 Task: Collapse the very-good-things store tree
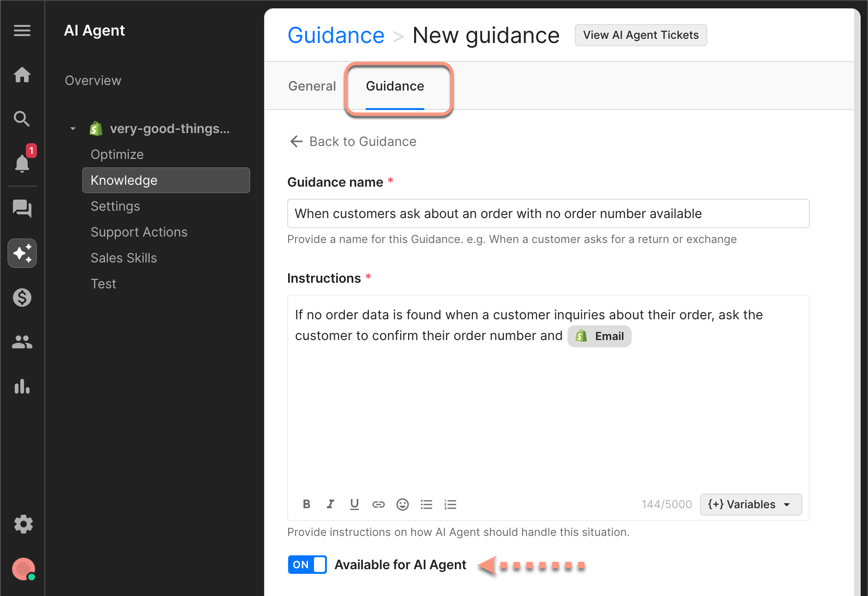tap(73, 129)
